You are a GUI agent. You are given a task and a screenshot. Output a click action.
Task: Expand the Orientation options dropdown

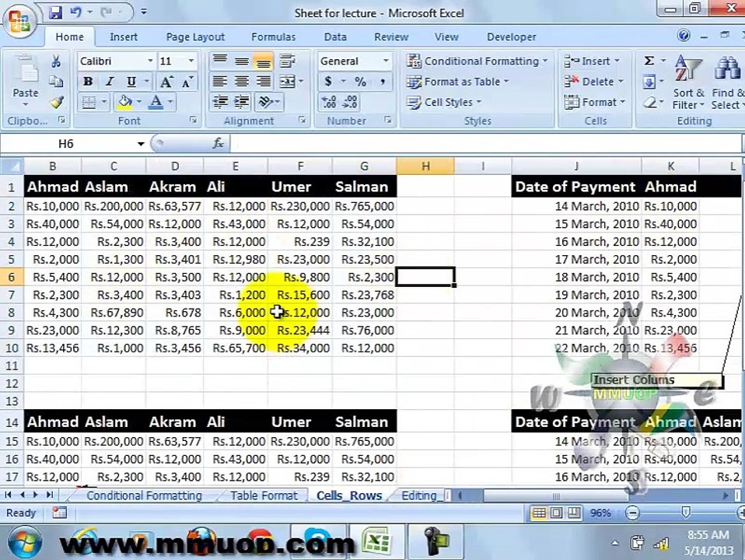(278, 102)
